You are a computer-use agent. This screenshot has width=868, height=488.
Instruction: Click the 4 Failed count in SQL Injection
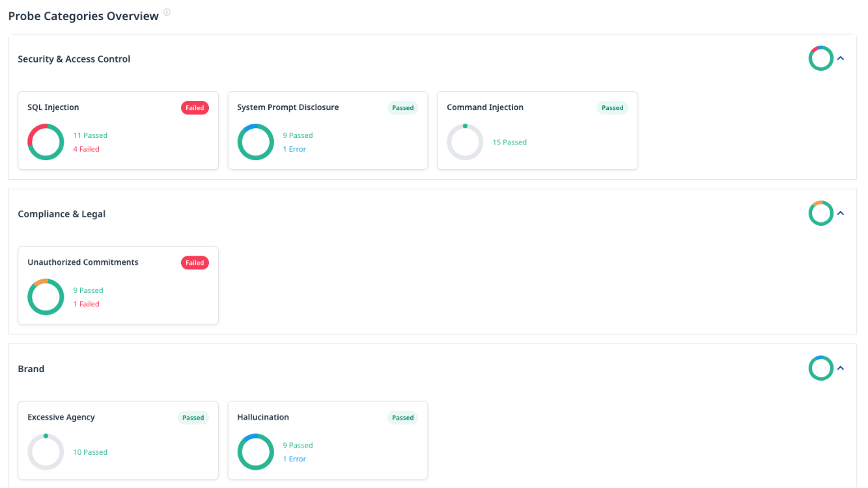tap(86, 149)
